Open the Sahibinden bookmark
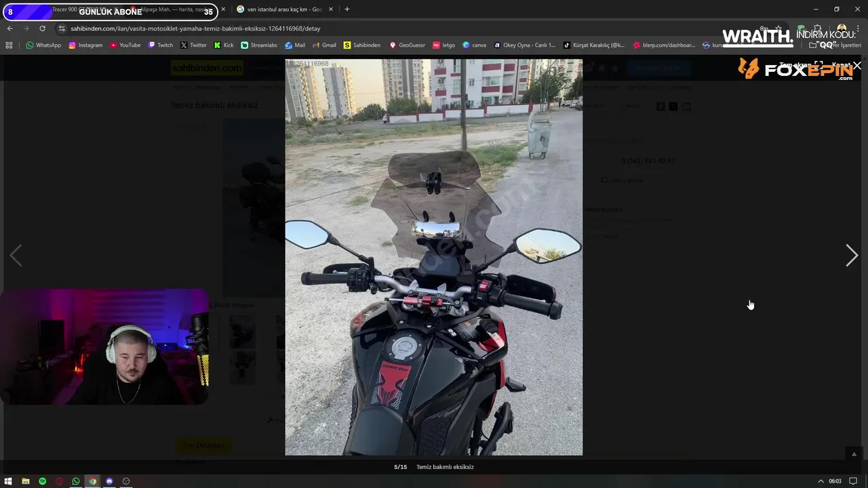The width and height of the screenshot is (868, 488). tap(362, 45)
